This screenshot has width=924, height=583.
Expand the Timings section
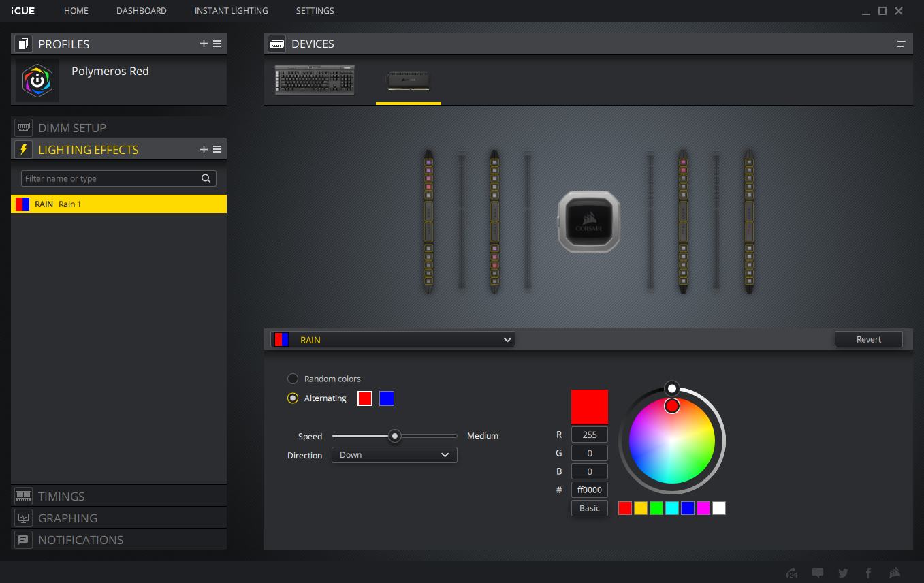click(x=61, y=496)
